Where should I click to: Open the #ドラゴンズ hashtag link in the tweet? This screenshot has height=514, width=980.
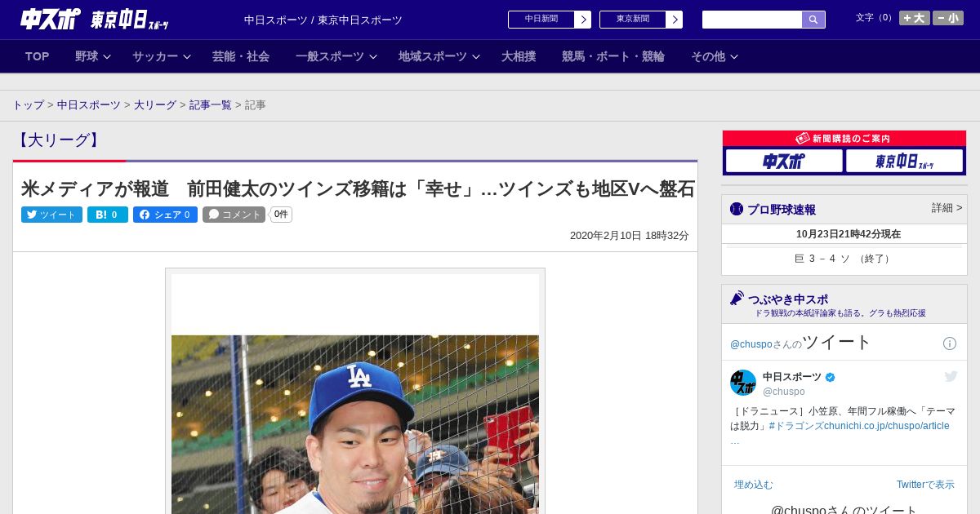(796, 426)
